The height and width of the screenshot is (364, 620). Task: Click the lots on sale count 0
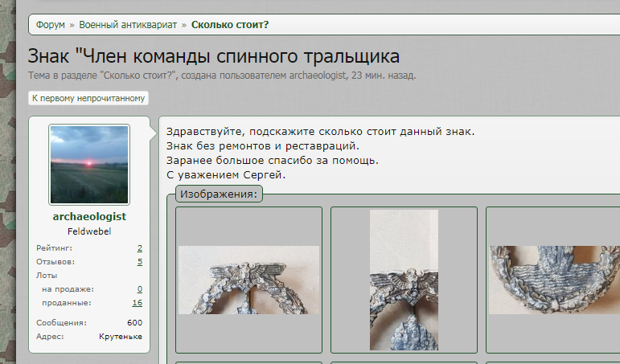[x=140, y=289]
